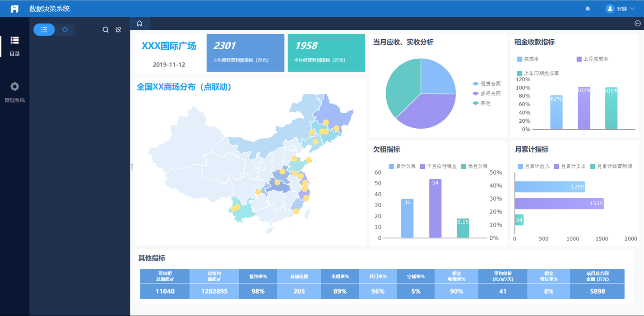Click the 96% 开门率 value cell
The width and height of the screenshot is (644, 316).
(378, 292)
